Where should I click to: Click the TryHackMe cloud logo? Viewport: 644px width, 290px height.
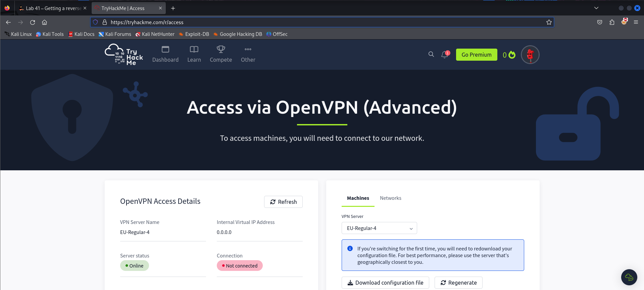pyautogui.click(x=124, y=55)
